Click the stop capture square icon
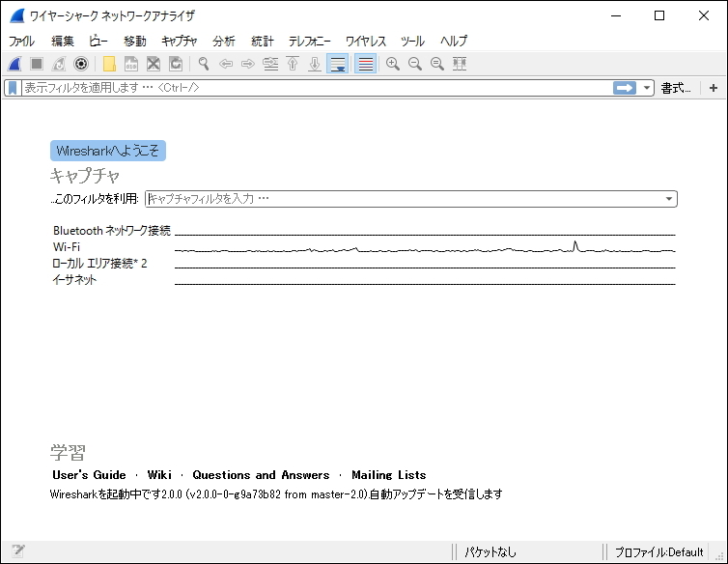Screen dimensions: 728x564 (37, 64)
